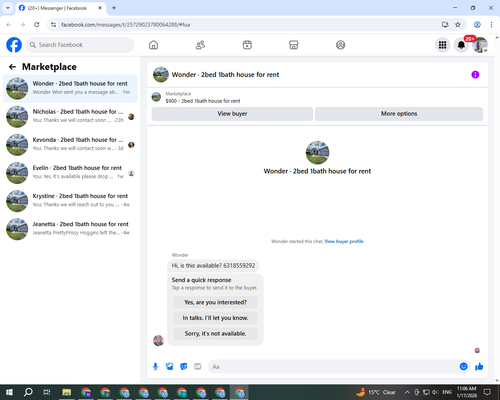Open the purple conversation information icon
Screen dimensions: 500x400
point(475,74)
